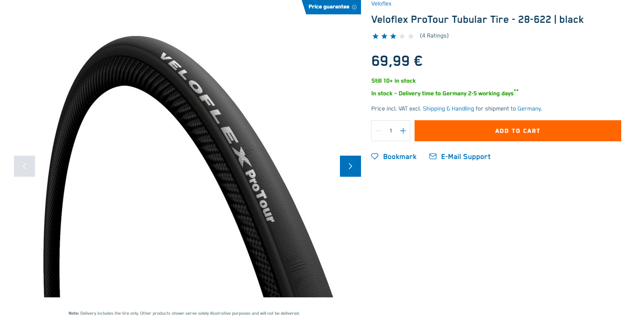
Task: Click the product title Veloflex ProTour Tubular Tire
Action: [477, 19]
